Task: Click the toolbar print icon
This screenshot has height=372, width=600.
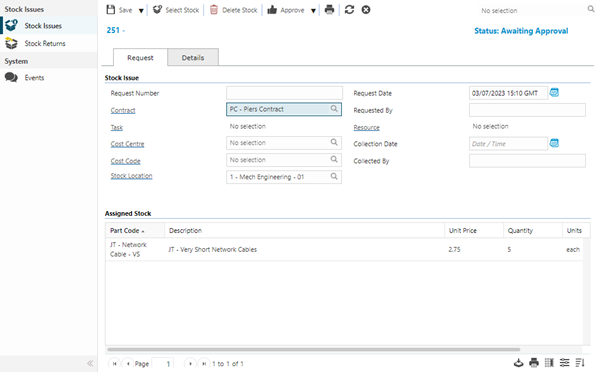Action: 329,10
